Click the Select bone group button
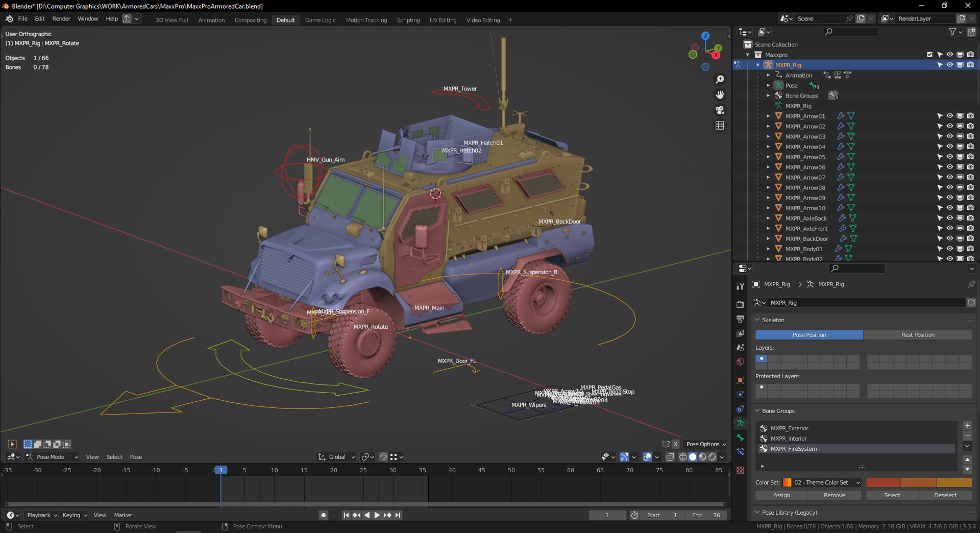The height and width of the screenshot is (533, 980). [892, 495]
